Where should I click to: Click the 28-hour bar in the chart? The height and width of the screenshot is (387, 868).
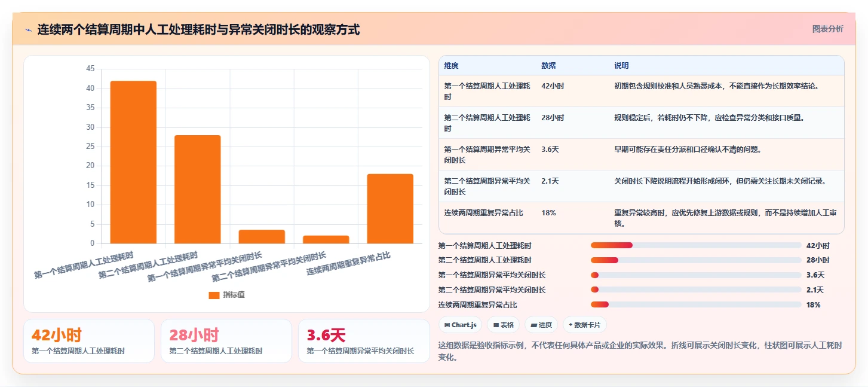coord(198,189)
